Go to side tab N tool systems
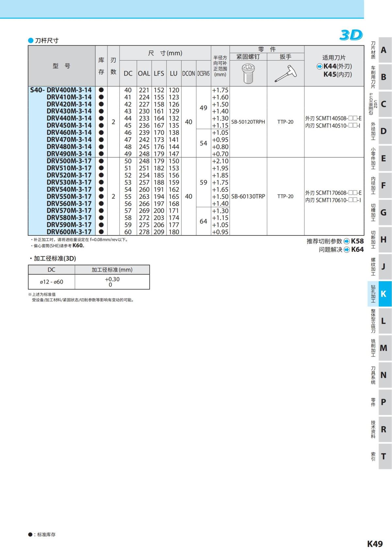 pos(380,375)
